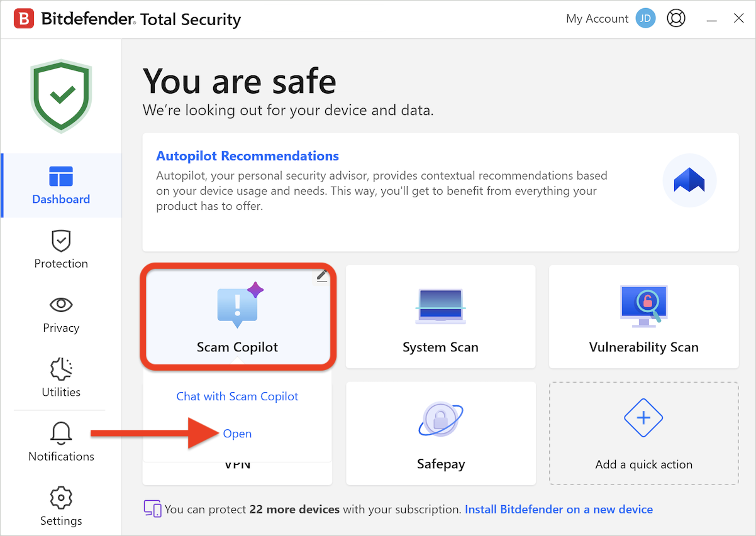This screenshot has height=536, width=756.
Task: Select the Protection shield icon
Action: click(x=61, y=241)
